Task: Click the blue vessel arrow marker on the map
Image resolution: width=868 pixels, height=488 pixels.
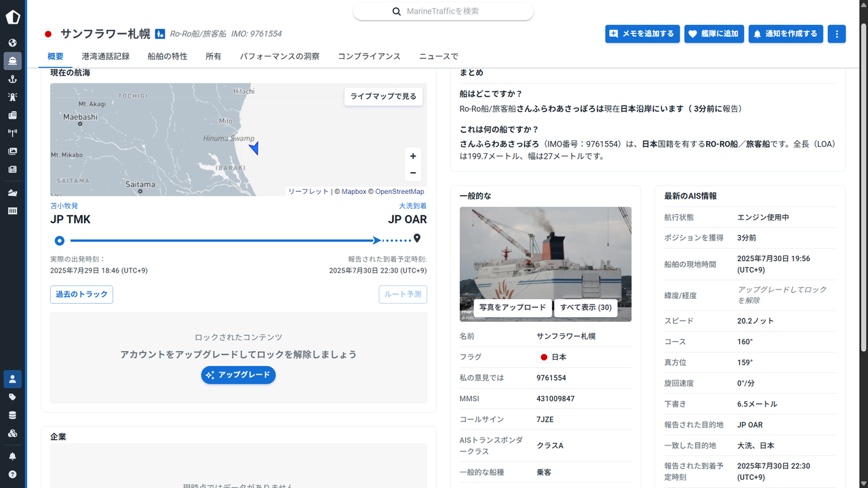Action: pyautogui.click(x=254, y=148)
